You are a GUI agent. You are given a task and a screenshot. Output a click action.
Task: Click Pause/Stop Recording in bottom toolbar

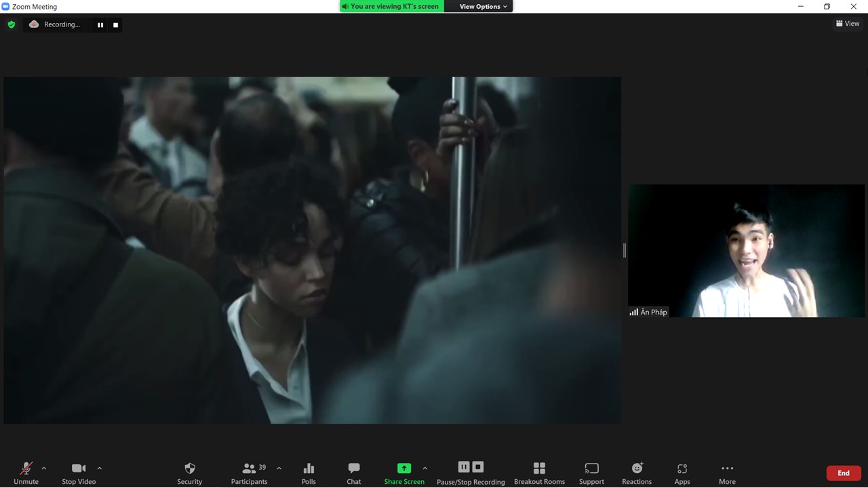471,472
